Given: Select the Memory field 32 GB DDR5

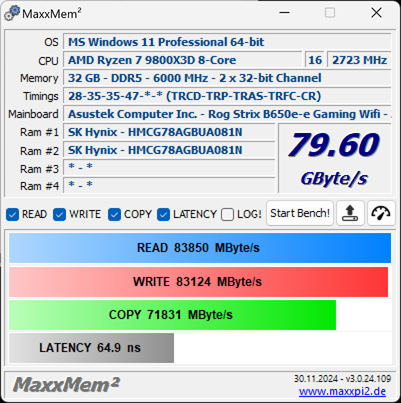Looking at the screenshot, I should tap(227, 78).
